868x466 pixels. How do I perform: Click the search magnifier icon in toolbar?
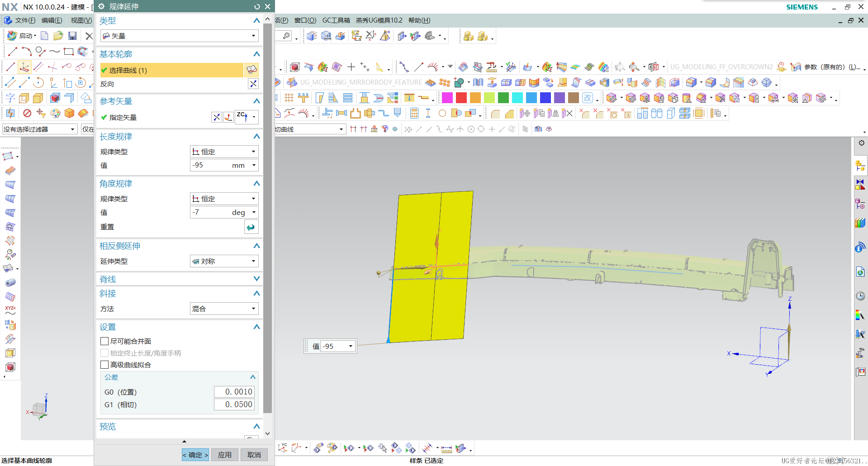286,36
